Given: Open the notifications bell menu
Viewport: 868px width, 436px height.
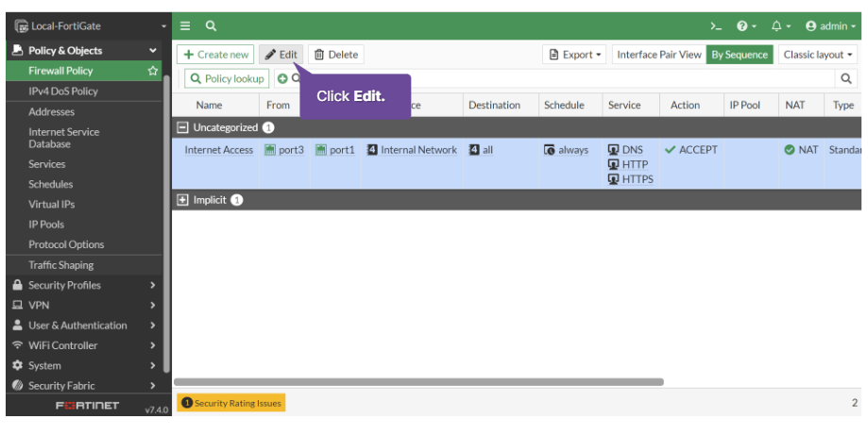Looking at the screenshot, I should (x=780, y=26).
